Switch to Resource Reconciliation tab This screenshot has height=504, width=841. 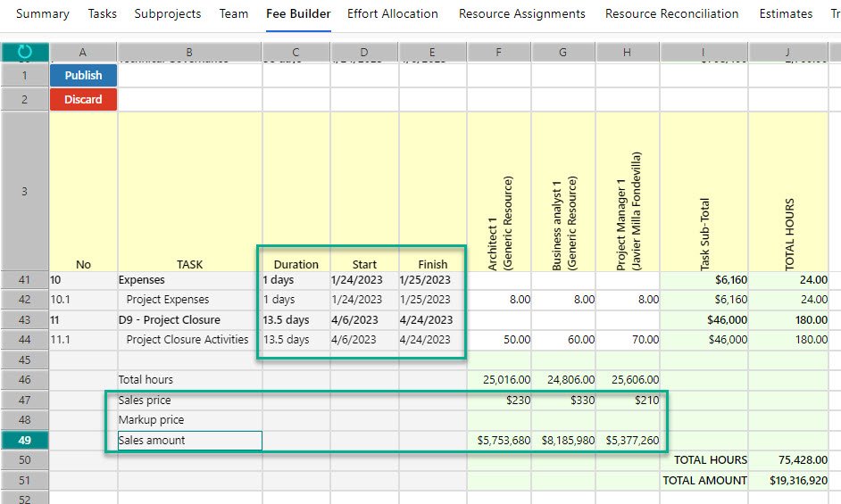[672, 13]
